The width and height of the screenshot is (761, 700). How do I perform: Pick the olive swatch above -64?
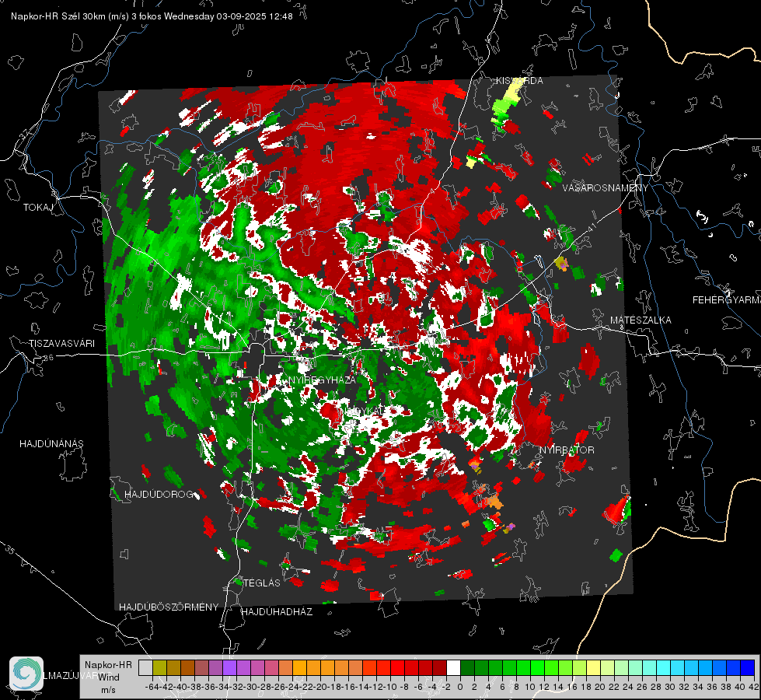159,668
